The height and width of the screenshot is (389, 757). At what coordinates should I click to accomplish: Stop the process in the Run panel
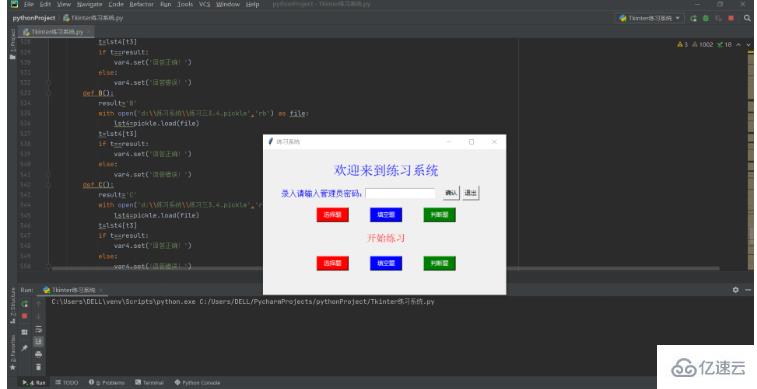click(25, 316)
